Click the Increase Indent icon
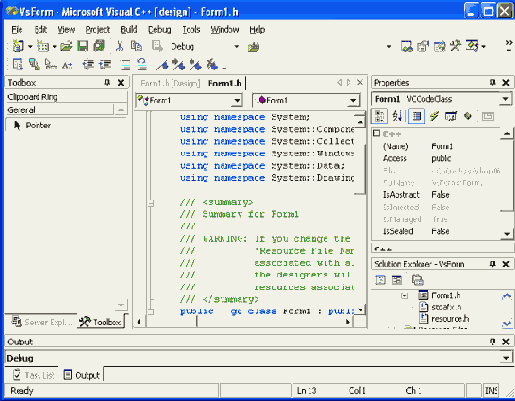The height and width of the screenshot is (401, 515). pos(105,64)
